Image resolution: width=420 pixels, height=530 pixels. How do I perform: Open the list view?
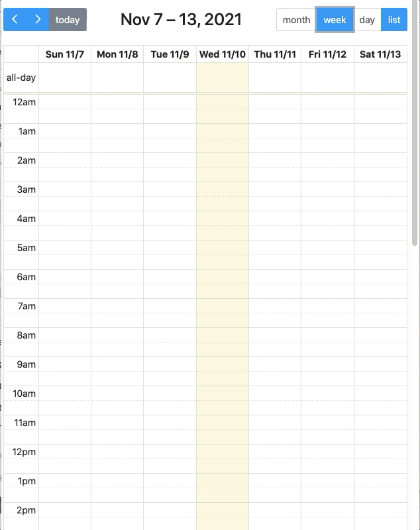(x=394, y=20)
